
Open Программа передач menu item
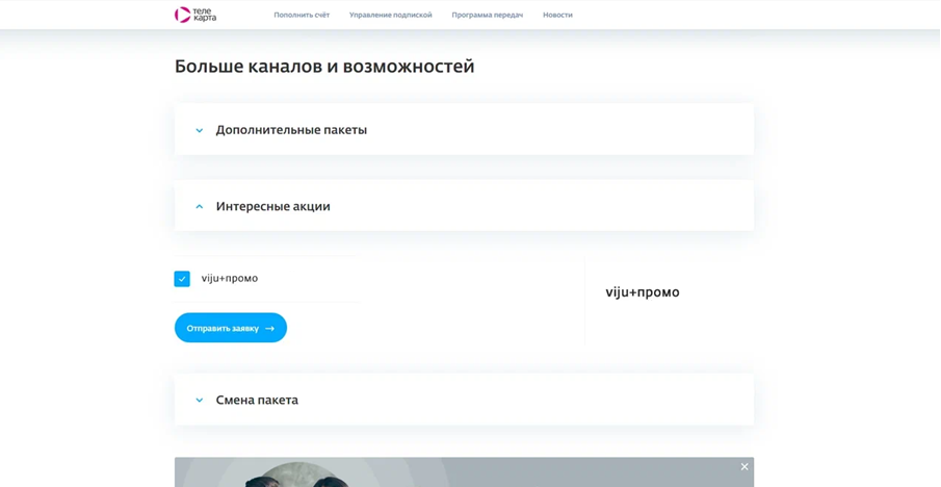[487, 15]
